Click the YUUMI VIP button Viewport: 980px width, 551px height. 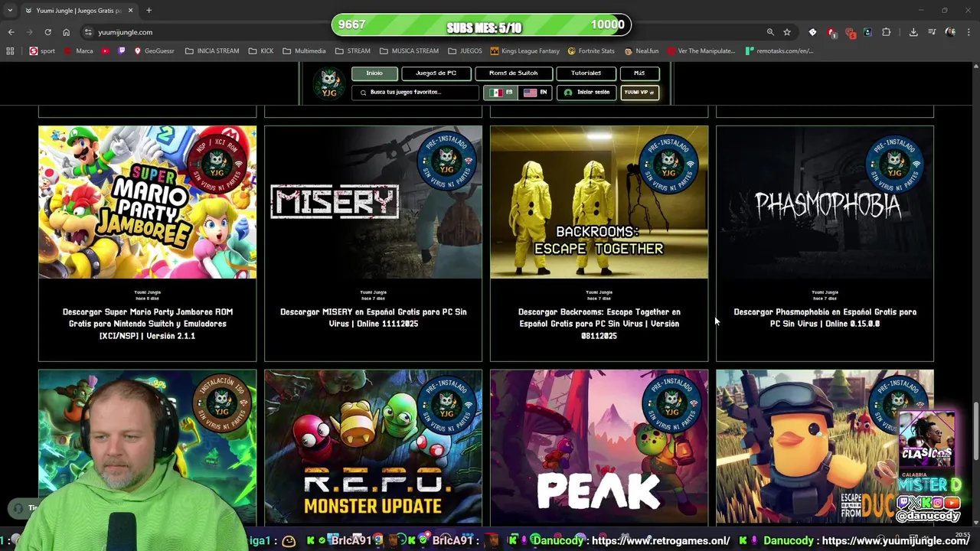(639, 93)
